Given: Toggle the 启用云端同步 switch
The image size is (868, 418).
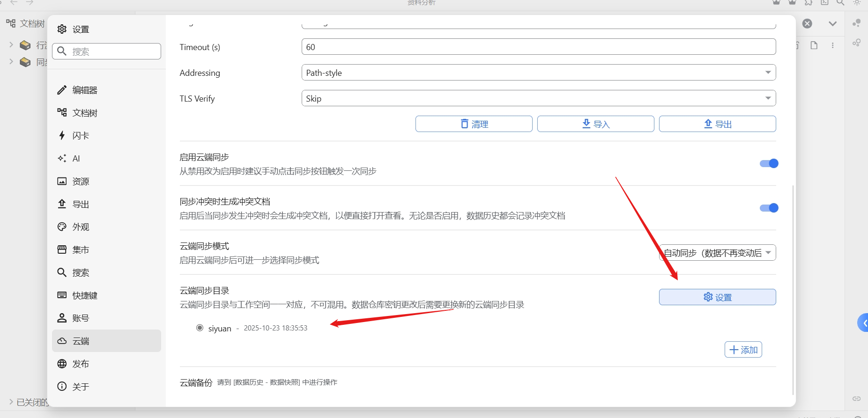Looking at the screenshot, I should pyautogui.click(x=769, y=163).
